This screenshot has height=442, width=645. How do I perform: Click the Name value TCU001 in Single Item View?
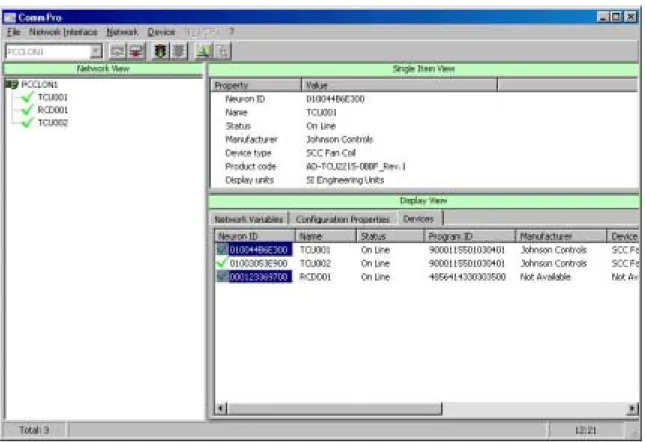[x=321, y=112]
